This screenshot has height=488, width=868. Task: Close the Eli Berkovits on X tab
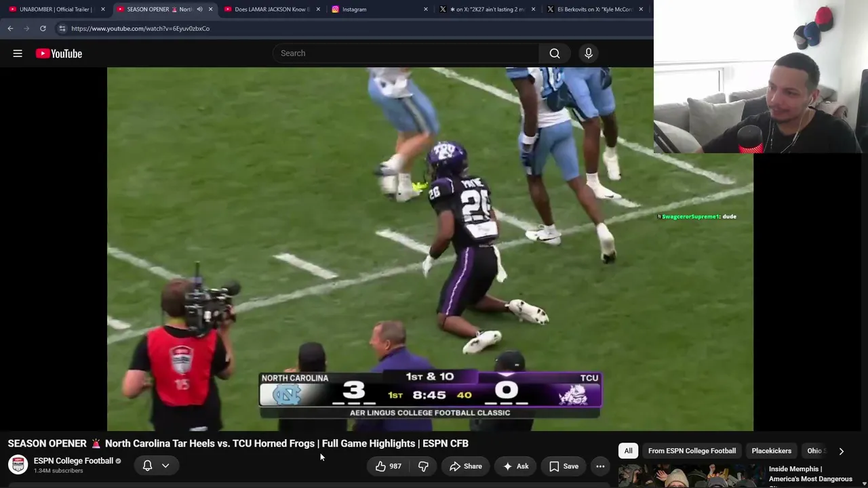click(x=641, y=9)
